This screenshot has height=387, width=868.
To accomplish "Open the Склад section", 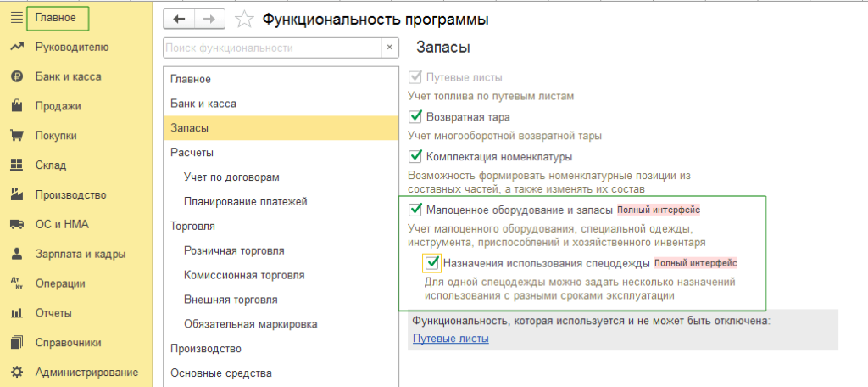I will click(x=50, y=165).
